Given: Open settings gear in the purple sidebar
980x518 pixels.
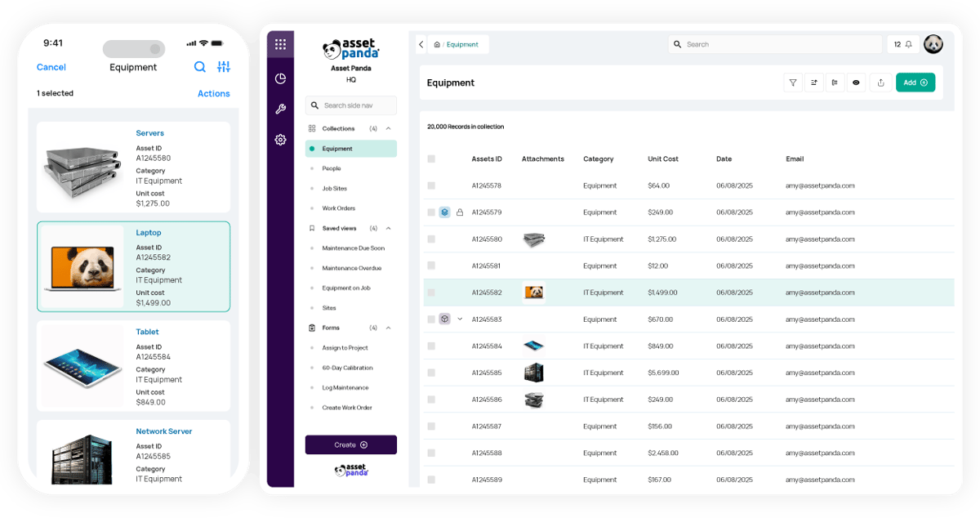Looking at the screenshot, I should [280, 139].
